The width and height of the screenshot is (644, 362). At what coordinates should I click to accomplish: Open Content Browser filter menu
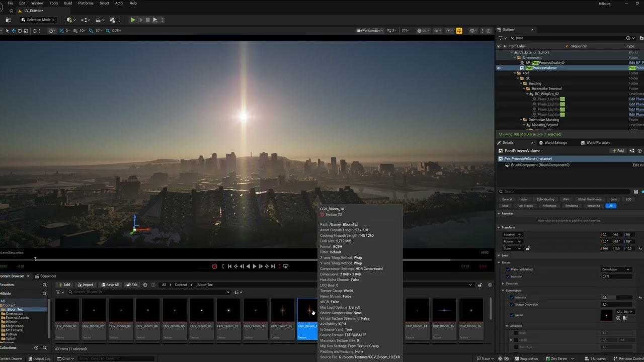(59, 292)
